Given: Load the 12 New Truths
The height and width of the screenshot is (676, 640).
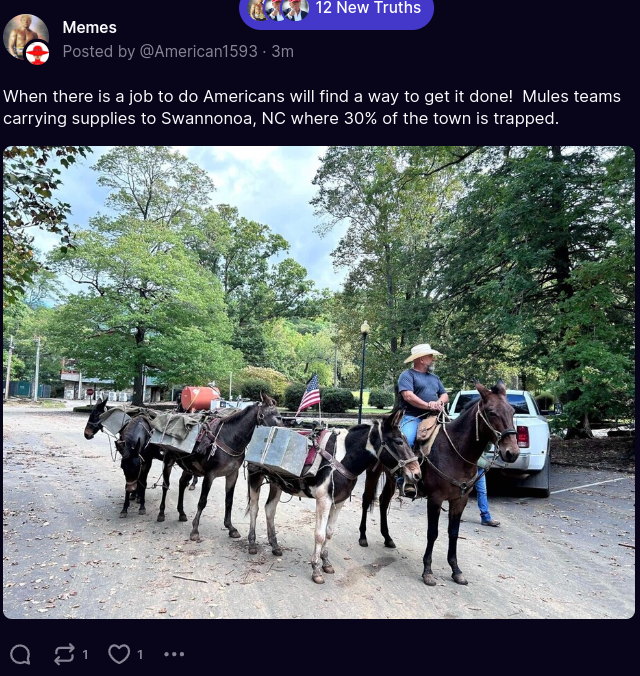Looking at the screenshot, I should point(336,11).
